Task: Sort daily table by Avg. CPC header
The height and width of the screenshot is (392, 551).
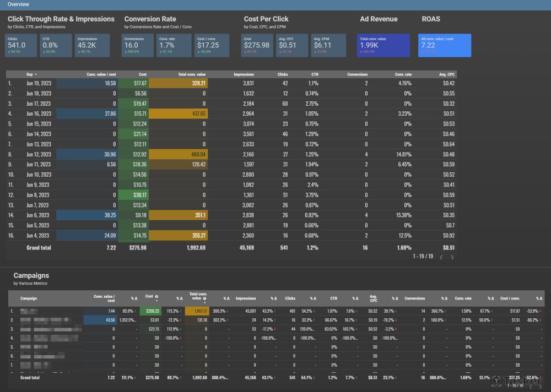Action: (445, 74)
